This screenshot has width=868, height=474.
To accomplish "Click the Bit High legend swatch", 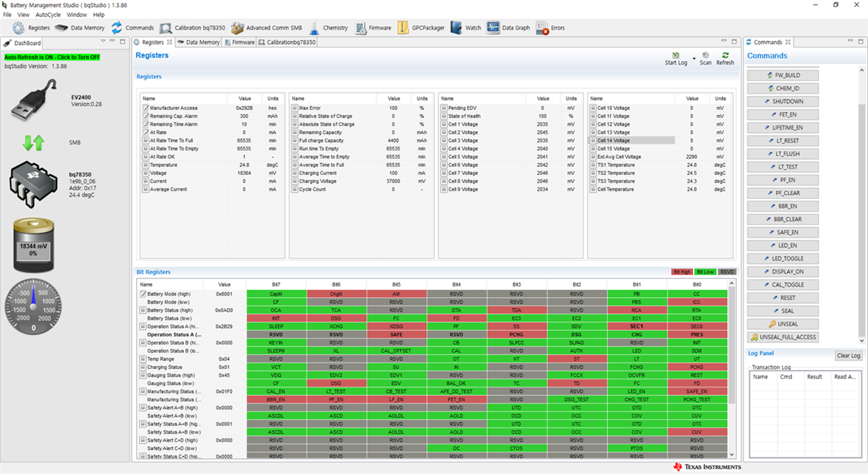I will click(682, 272).
